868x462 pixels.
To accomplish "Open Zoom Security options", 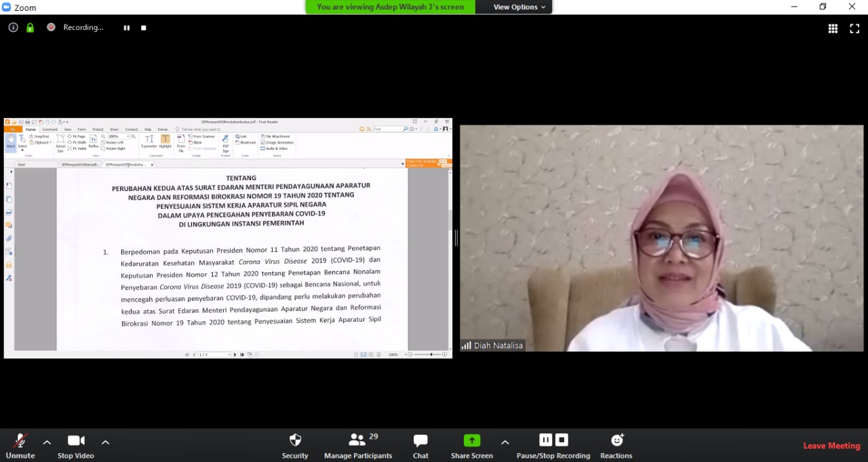I will (x=295, y=446).
